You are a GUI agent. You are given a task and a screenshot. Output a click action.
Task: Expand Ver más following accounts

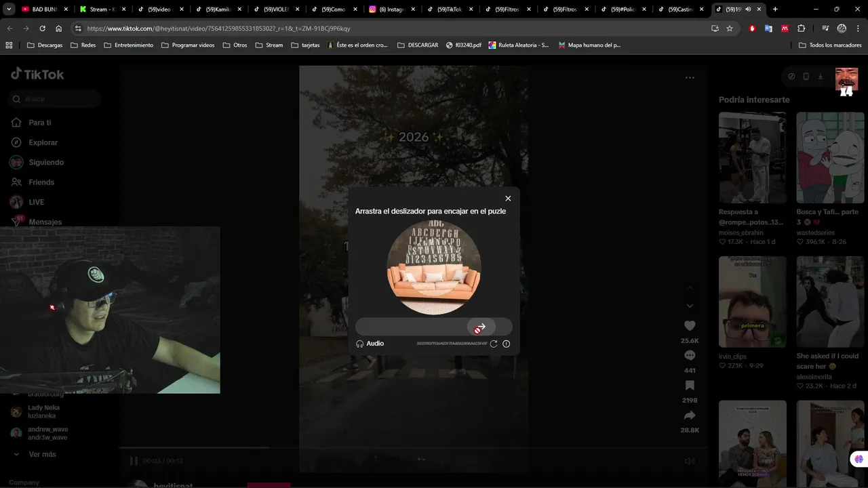pos(35,454)
